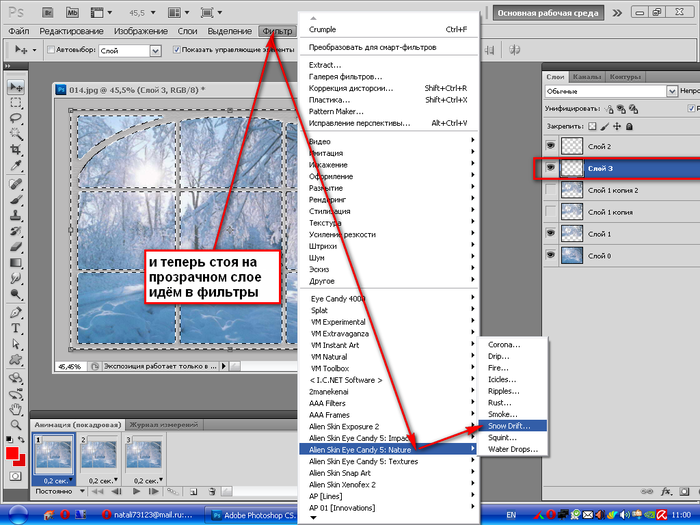Select the Lasso tool in the toolbox
The height and width of the screenshot is (525, 700).
16,119
